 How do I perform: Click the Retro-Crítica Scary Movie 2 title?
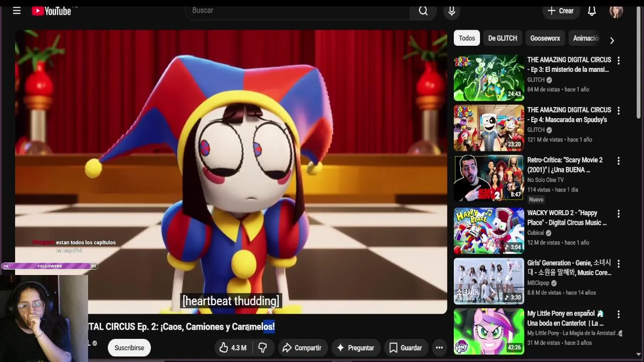pyautogui.click(x=565, y=165)
